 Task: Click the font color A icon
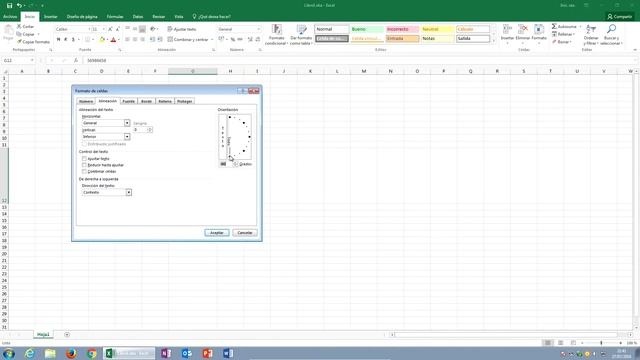point(113,40)
